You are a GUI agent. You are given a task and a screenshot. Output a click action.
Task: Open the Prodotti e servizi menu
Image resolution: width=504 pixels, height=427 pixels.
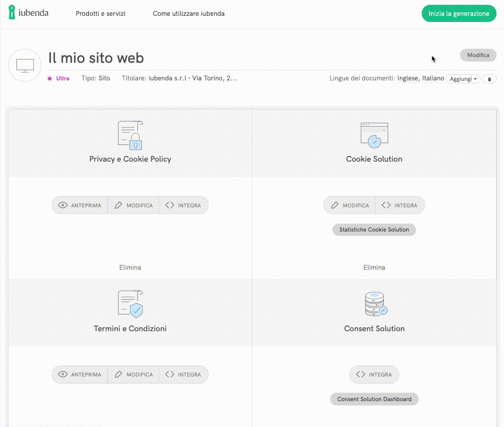[100, 14]
